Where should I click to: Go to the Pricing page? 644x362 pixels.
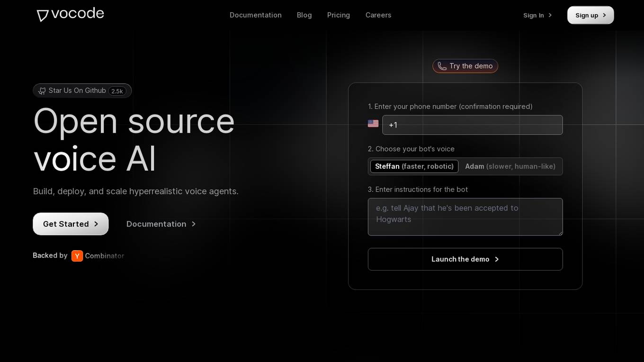[339, 15]
